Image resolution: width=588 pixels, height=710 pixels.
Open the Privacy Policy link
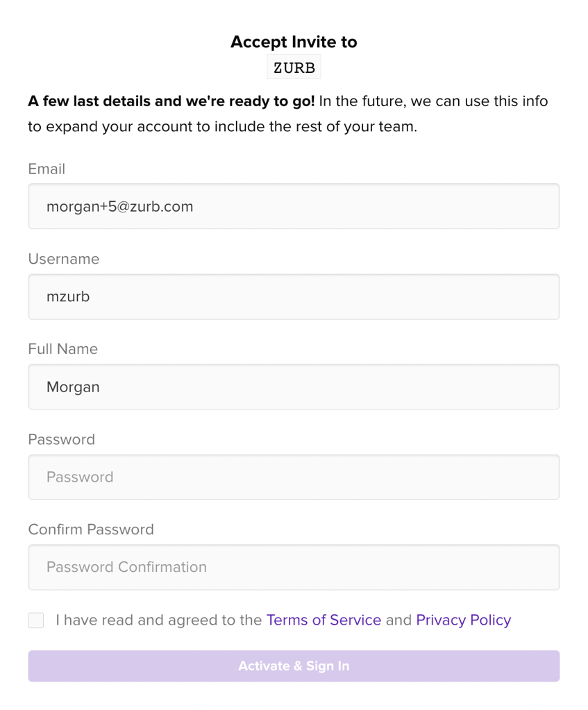coord(463,620)
